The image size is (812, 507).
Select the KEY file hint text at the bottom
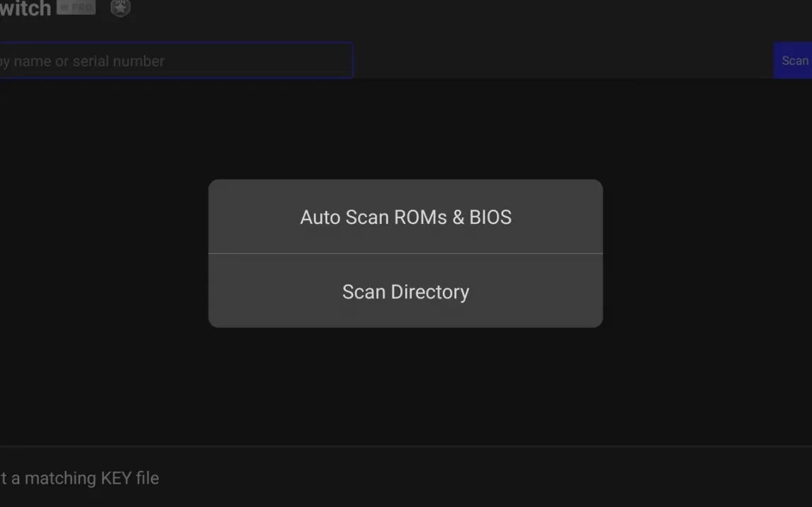click(x=79, y=478)
